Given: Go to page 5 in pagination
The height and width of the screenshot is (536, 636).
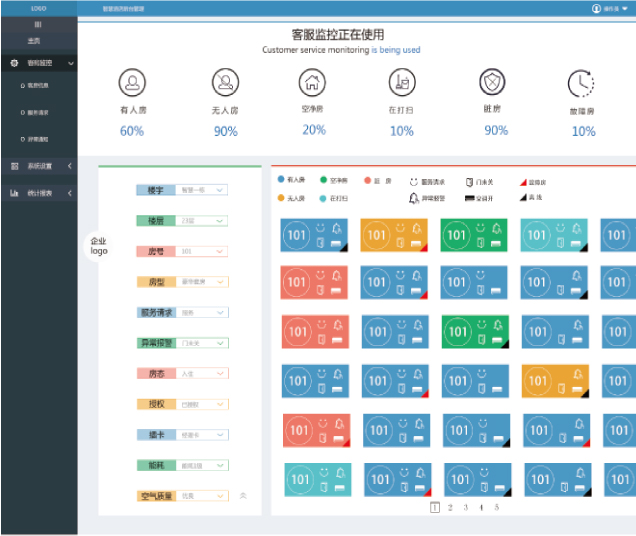Looking at the screenshot, I should [496, 507].
